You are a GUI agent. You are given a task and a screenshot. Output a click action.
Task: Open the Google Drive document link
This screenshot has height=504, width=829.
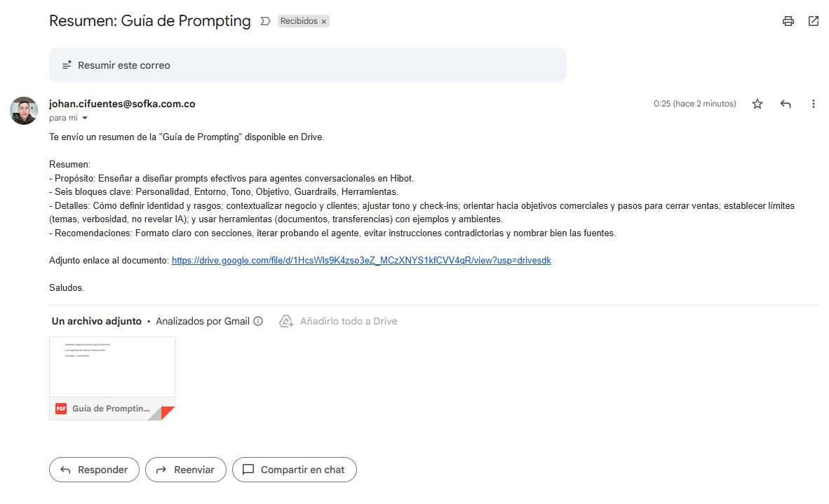tap(361, 260)
